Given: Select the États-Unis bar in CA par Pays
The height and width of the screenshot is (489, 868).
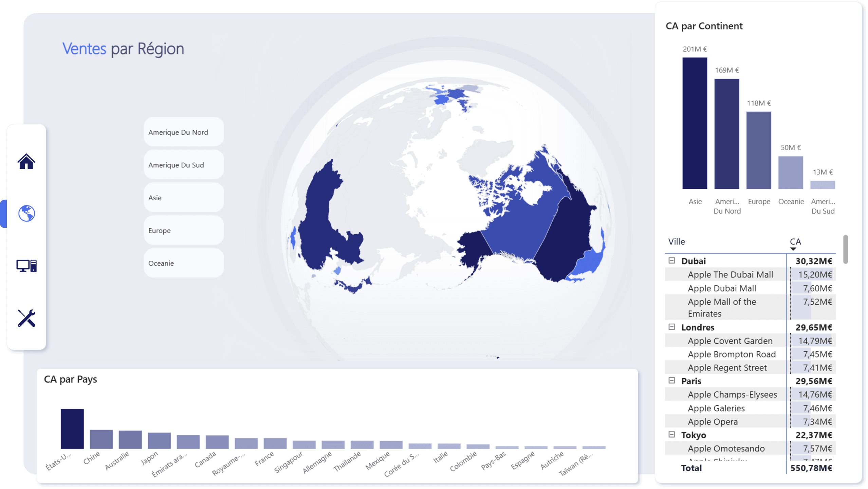Looking at the screenshot, I should click(72, 429).
